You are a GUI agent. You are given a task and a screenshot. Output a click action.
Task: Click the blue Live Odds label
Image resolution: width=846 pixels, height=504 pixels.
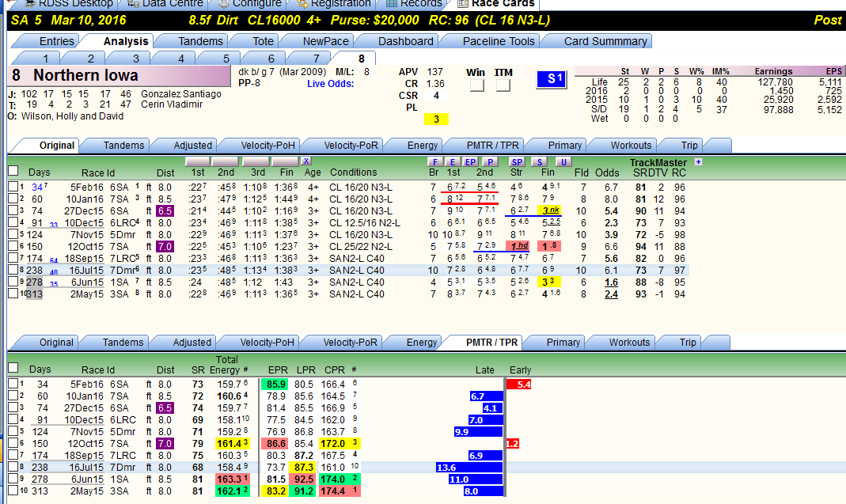[330, 84]
